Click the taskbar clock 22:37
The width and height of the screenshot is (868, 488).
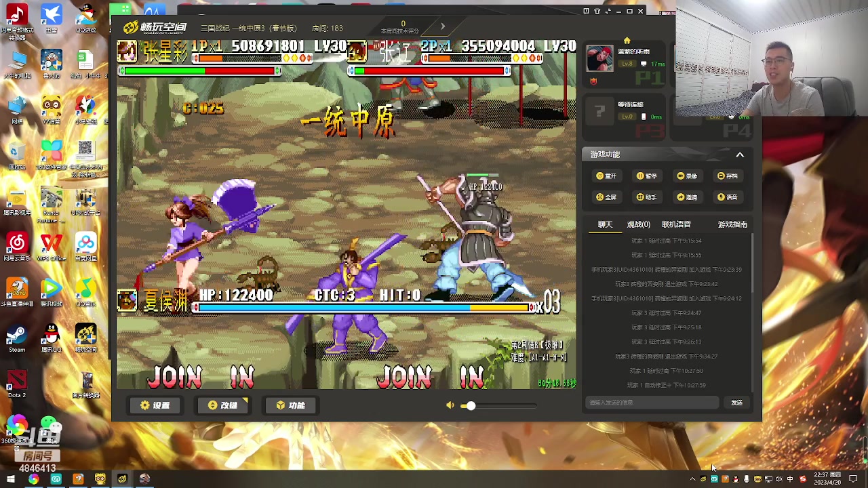[828, 479]
